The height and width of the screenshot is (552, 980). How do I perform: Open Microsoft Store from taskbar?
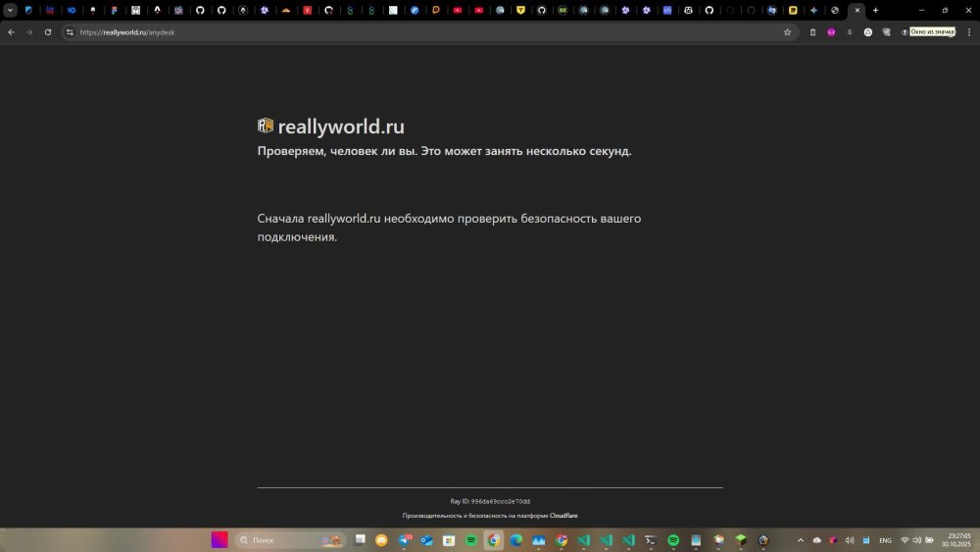point(449,540)
